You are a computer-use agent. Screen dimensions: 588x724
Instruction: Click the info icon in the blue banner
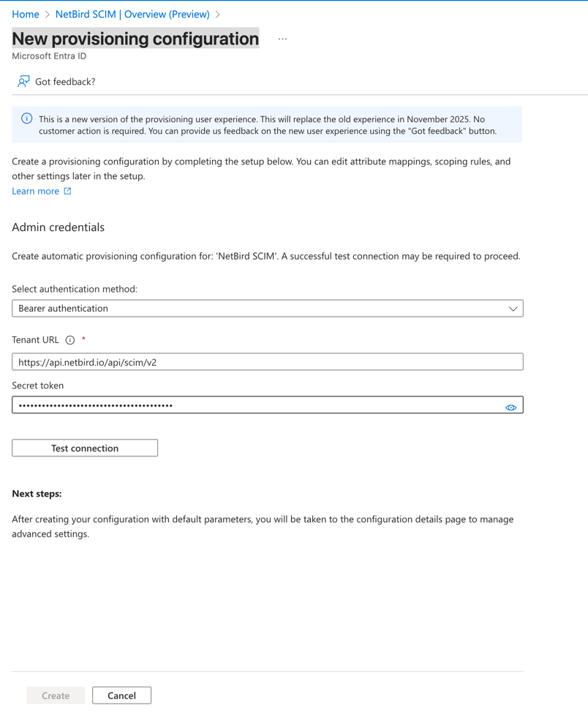pyautogui.click(x=27, y=118)
